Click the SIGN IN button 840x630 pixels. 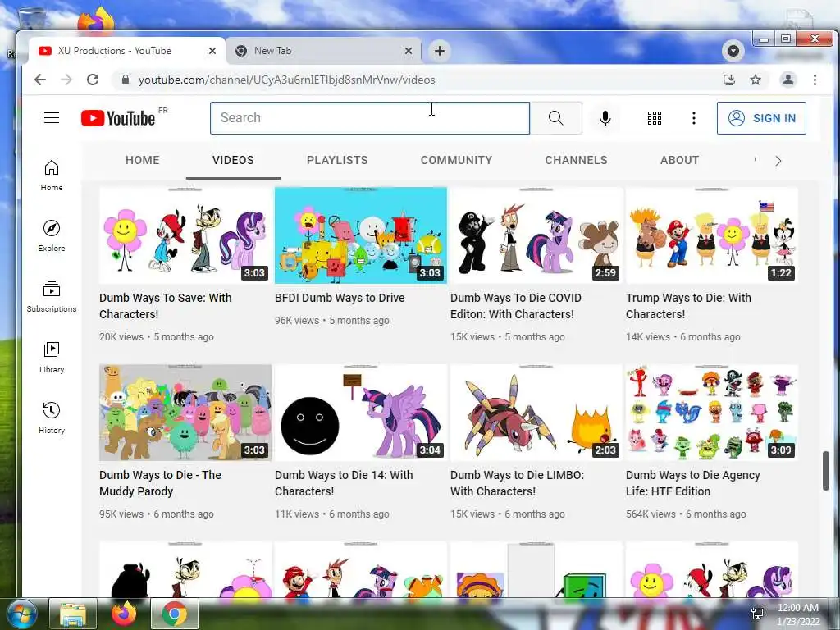[761, 118]
